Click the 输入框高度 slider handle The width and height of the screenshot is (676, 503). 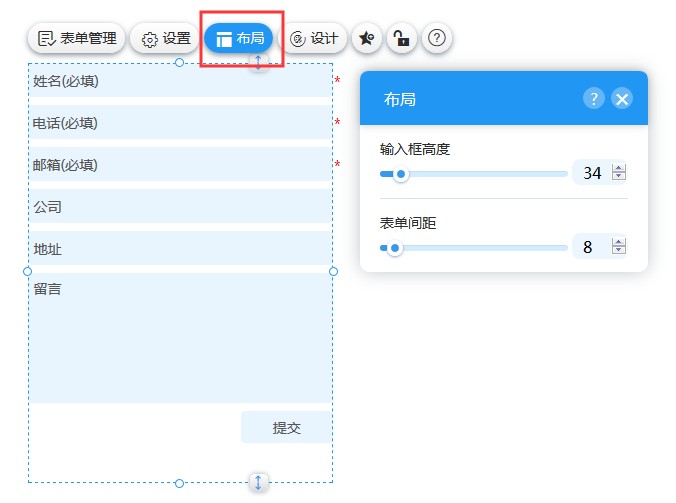click(x=401, y=174)
